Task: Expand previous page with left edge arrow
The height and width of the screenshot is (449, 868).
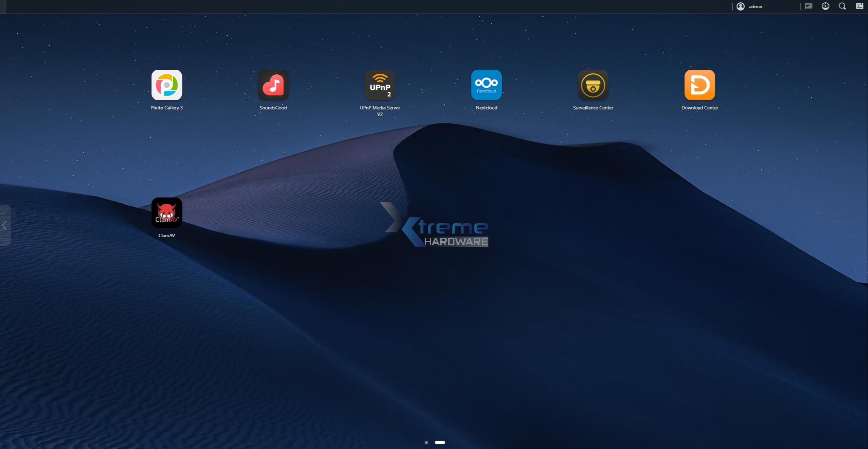Action: 4,225
